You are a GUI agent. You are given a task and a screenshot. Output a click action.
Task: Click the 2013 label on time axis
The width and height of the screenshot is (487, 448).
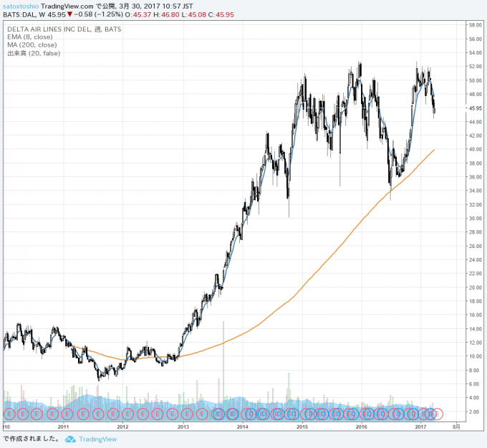(183, 427)
